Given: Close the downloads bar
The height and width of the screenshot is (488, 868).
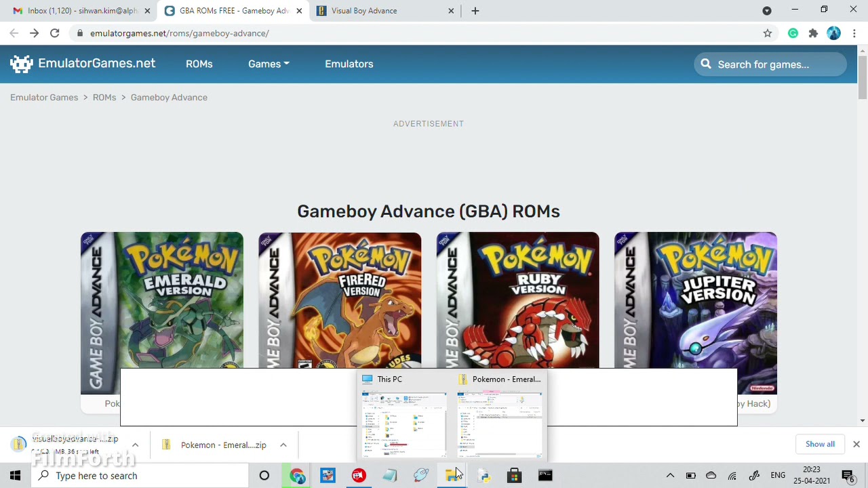Looking at the screenshot, I should coord(856,444).
